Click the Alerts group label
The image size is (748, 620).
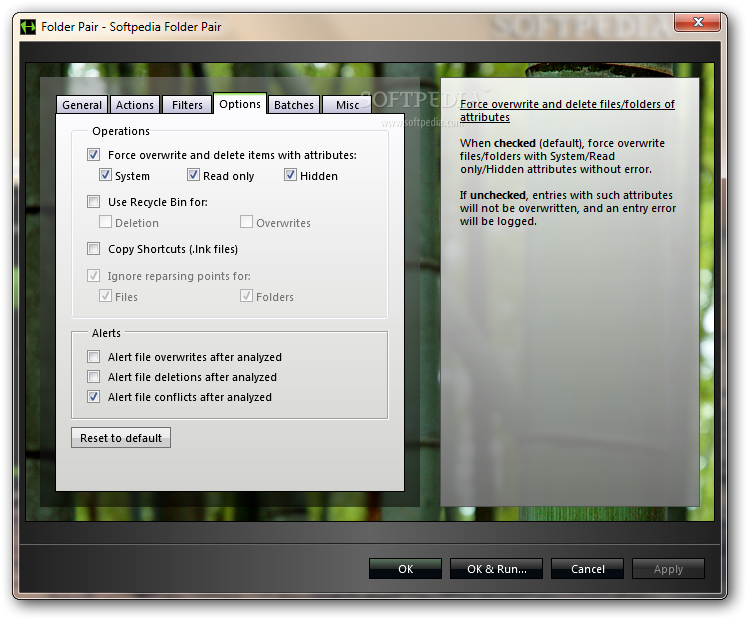point(106,333)
